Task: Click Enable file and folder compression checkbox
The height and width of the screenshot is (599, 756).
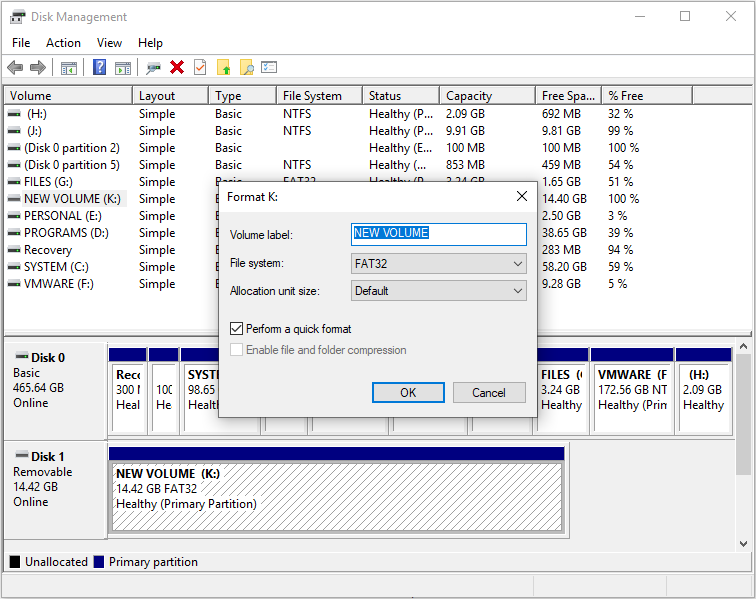Action: click(237, 350)
